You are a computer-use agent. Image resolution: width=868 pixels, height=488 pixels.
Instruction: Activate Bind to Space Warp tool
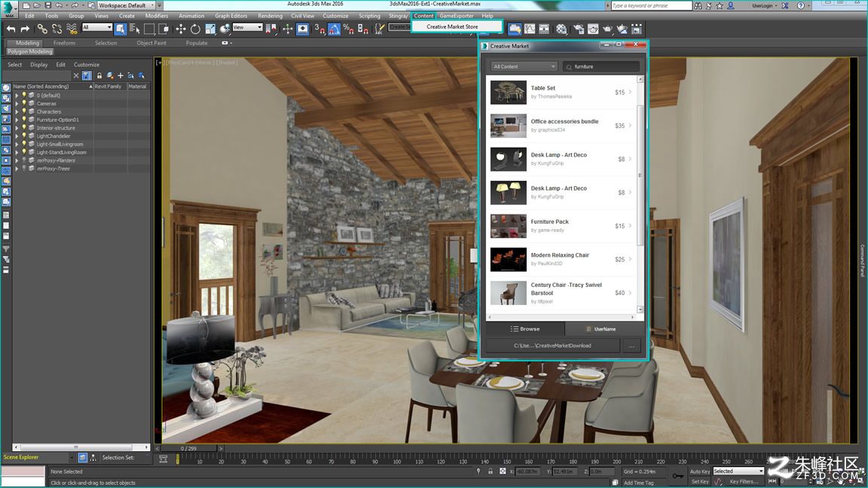[x=72, y=29]
